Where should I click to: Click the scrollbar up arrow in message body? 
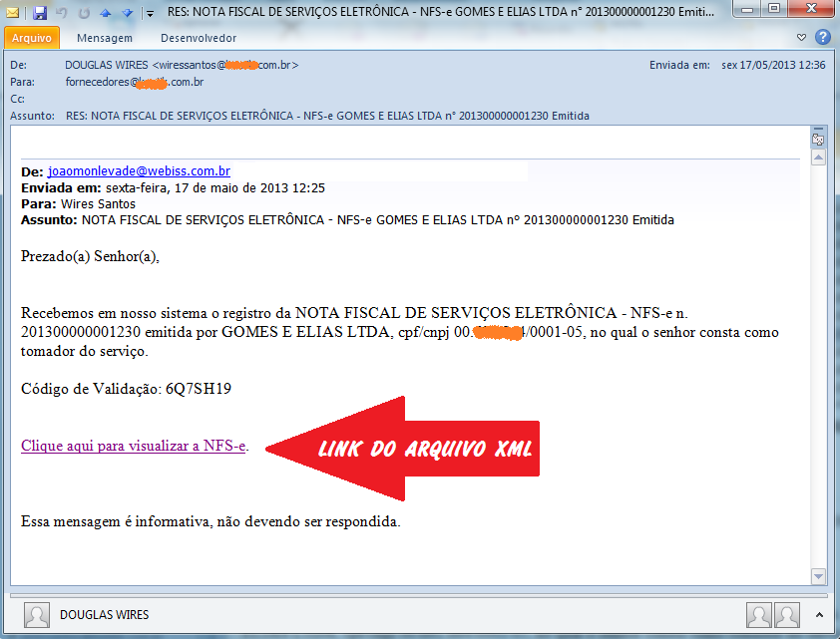(x=818, y=158)
